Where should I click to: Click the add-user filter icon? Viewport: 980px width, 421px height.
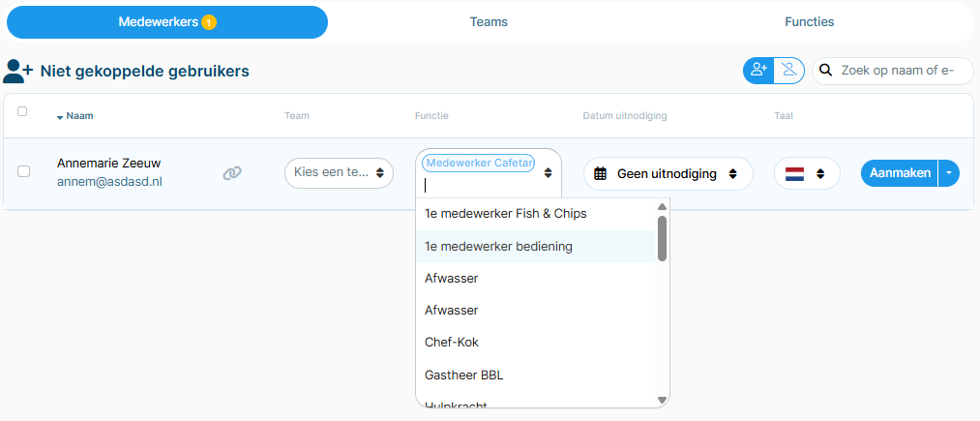pyautogui.click(x=758, y=70)
